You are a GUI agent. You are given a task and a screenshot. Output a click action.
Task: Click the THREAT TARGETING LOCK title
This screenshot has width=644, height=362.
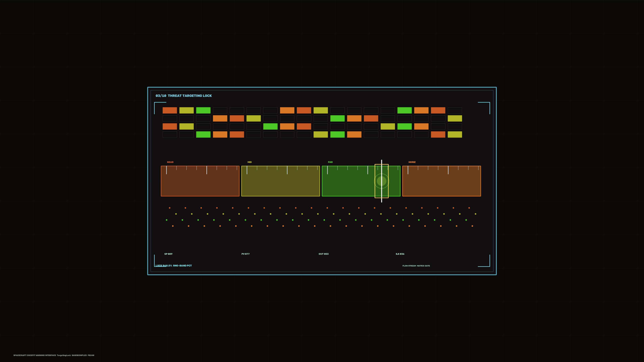coord(190,96)
